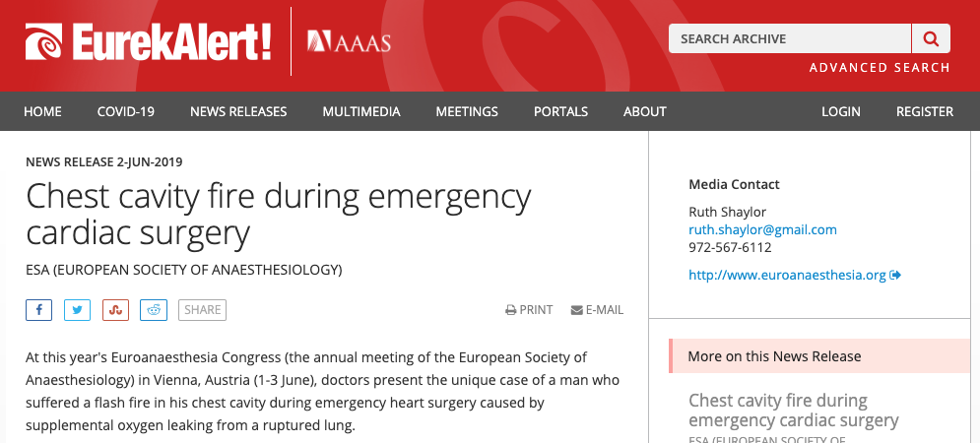Open the Multimedia menu item

(x=361, y=111)
